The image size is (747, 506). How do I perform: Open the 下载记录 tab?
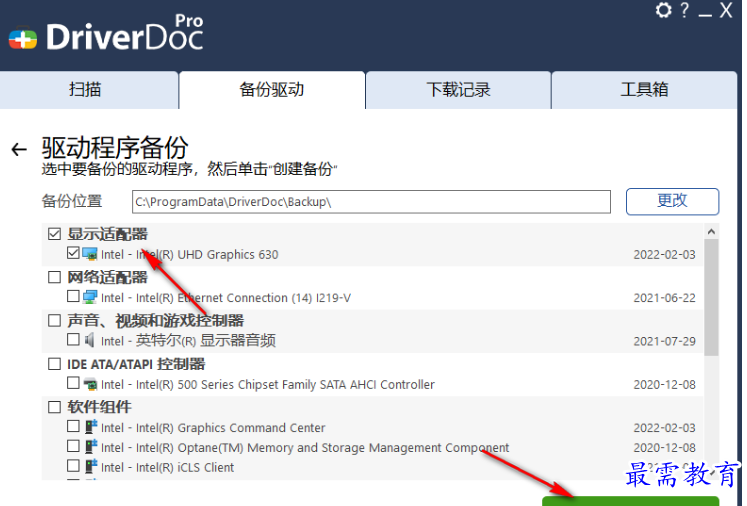458,90
